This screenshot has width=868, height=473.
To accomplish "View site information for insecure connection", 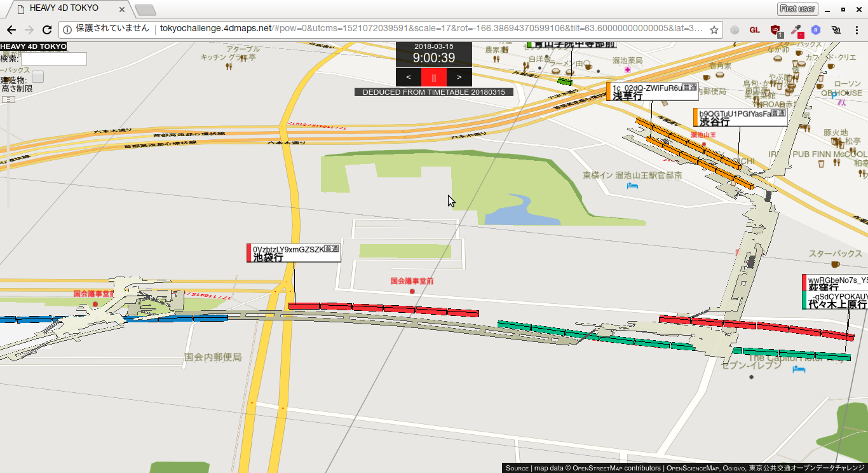I will point(67,29).
